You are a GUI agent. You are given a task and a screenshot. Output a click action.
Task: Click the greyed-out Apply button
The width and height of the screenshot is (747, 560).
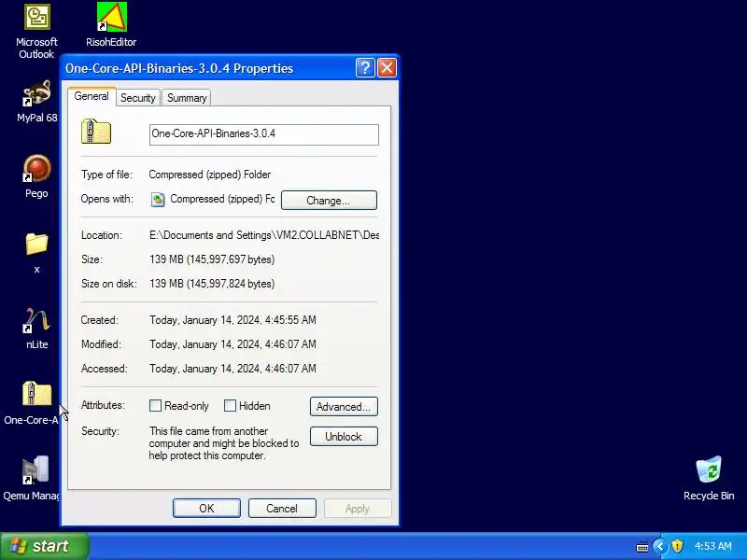tap(358, 508)
